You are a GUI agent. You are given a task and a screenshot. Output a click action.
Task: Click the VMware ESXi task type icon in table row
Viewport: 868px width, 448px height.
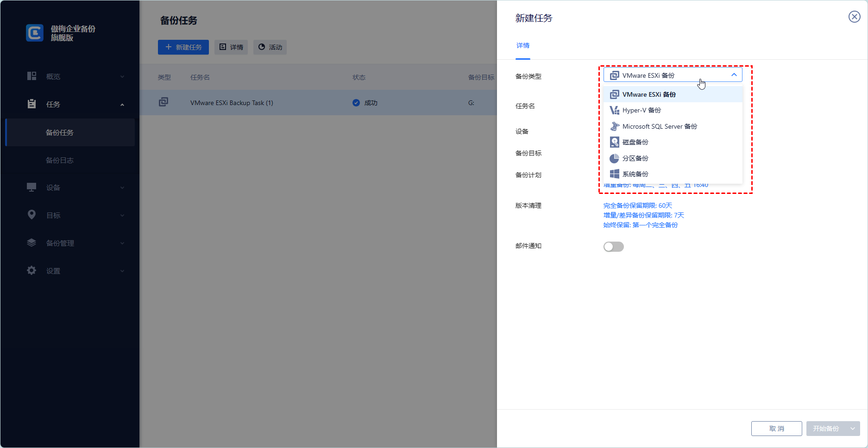(x=164, y=102)
